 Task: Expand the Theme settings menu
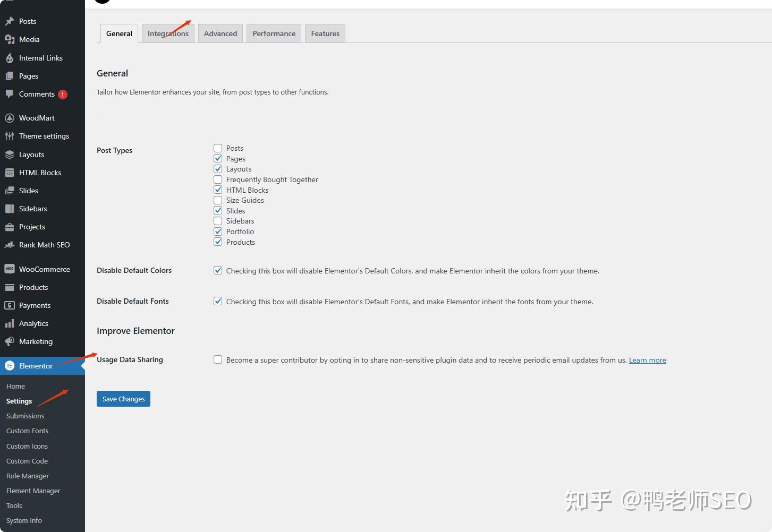point(44,136)
